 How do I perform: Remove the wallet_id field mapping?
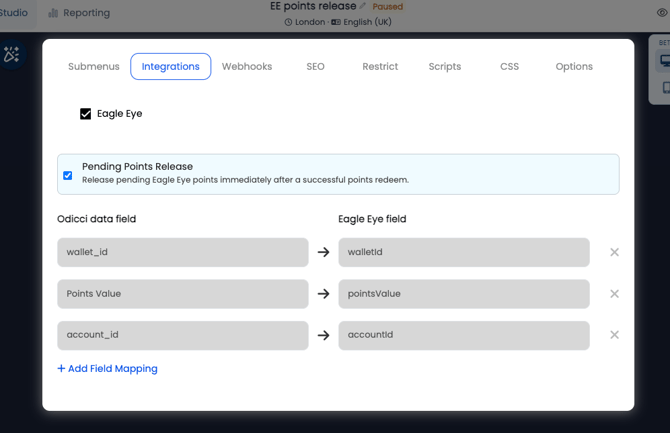point(614,252)
